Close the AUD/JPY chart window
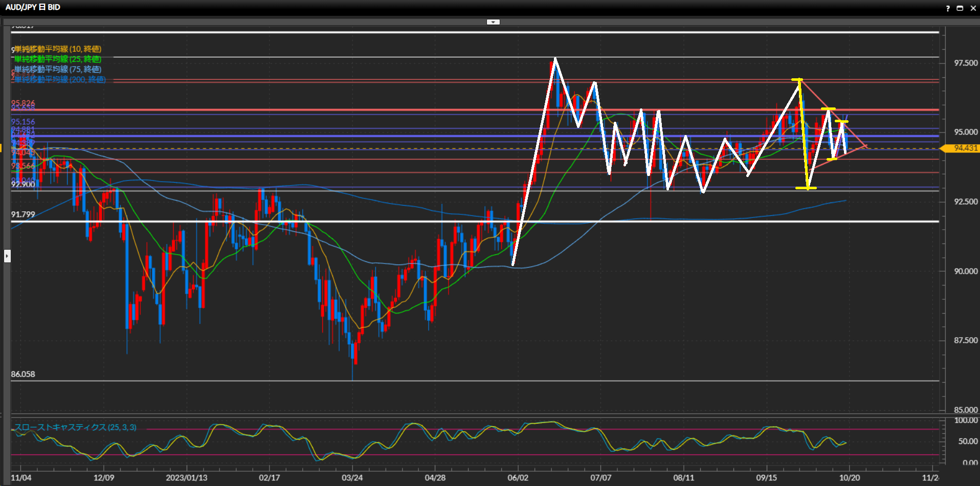Viewport: 980px width, 486px height. [973, 8]
